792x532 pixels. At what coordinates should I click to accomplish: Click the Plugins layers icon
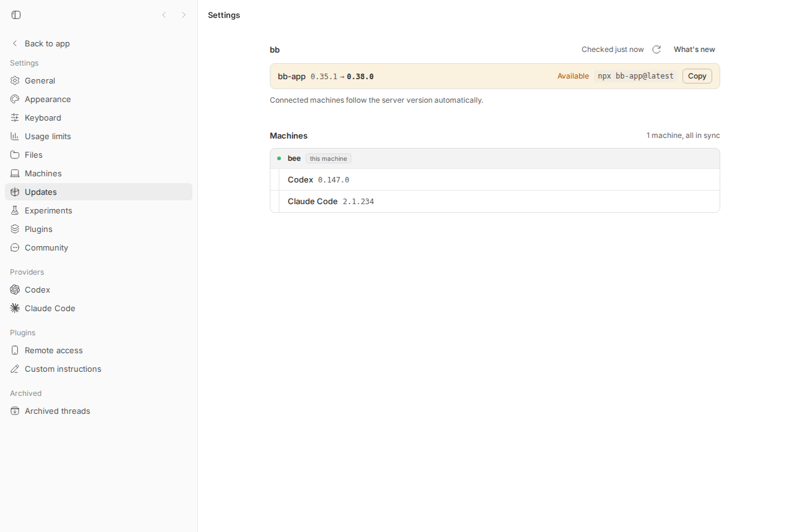click(x=15, y=229)
